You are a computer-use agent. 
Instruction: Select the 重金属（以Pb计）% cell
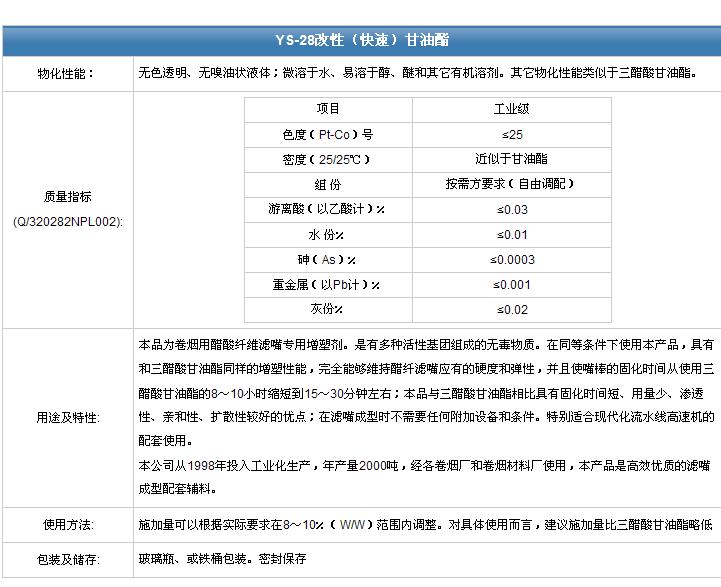328,285
